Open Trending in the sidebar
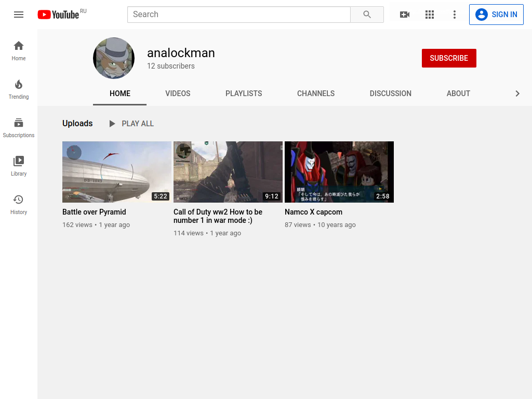This screenshot has width=532, height=399. tap(19, 89)
